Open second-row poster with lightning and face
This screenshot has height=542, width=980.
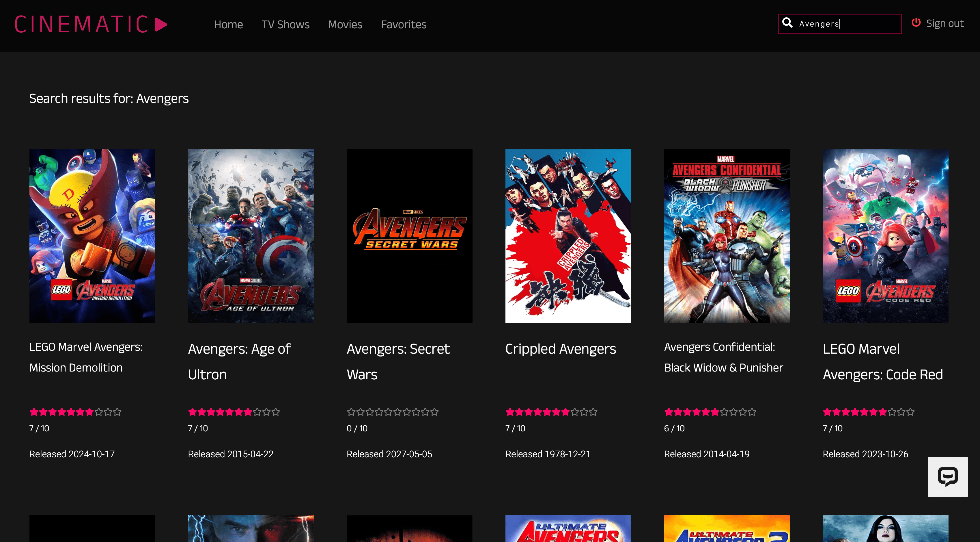(251, 529)
